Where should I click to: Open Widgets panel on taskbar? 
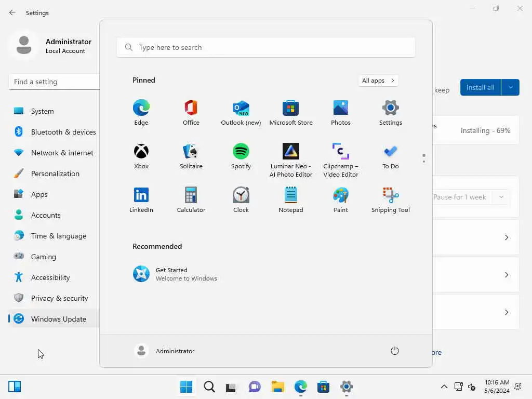(x=15, y=387)
